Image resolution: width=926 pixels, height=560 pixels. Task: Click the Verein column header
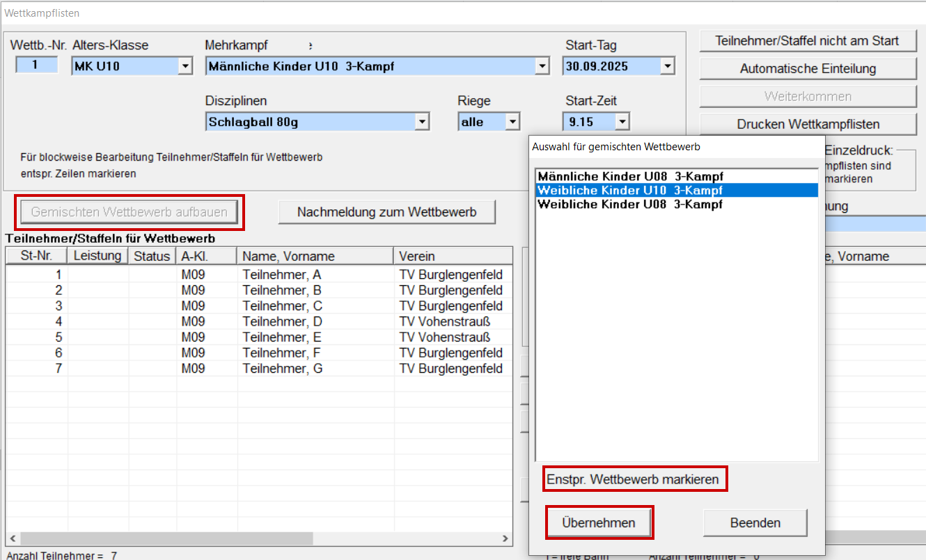453,256
